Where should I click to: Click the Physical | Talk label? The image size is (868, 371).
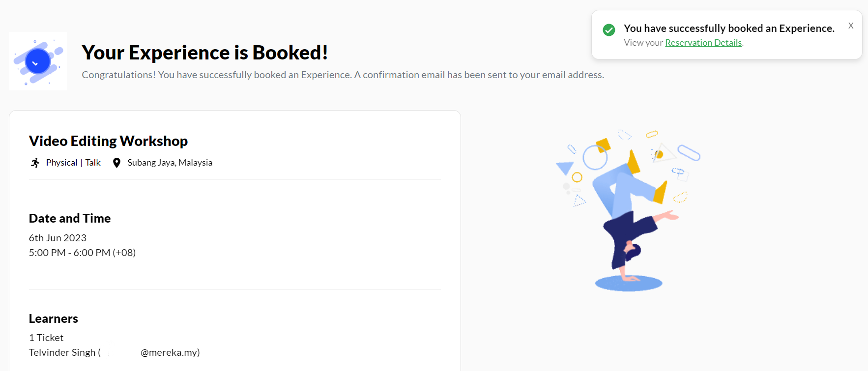pyautogui.click(x=73, y=163)
